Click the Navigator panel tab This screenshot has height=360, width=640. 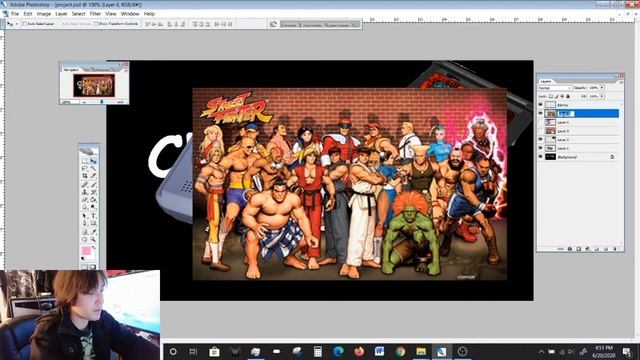71,70
